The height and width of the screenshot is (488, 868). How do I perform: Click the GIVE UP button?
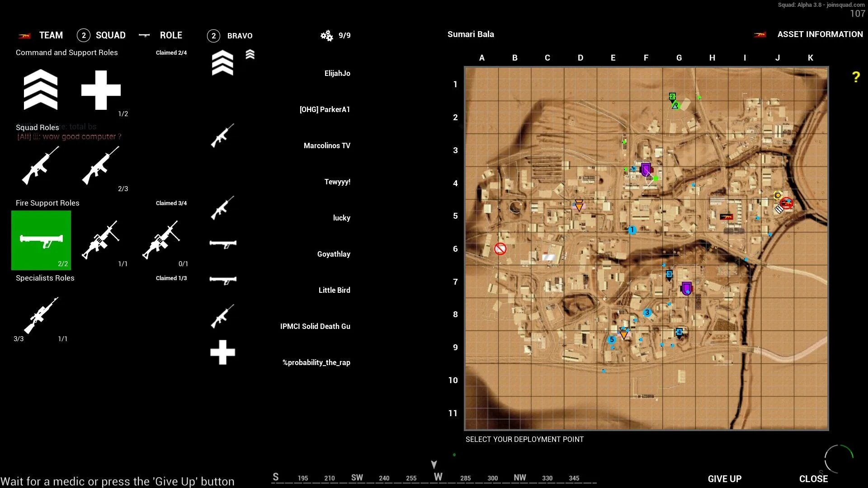724,479
